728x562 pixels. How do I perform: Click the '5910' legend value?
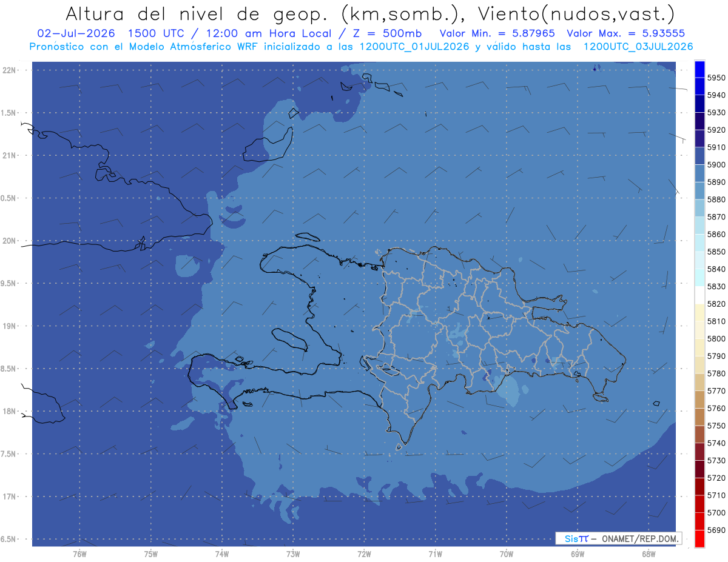716,147
